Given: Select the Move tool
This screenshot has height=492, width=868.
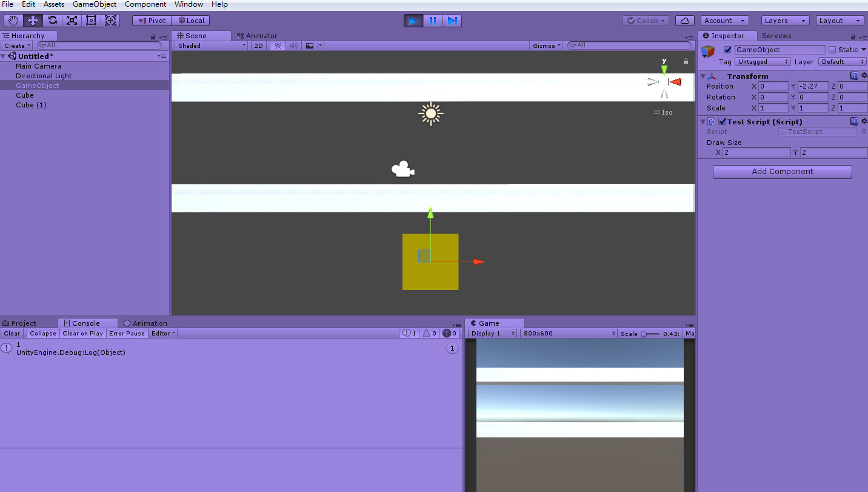Looking at the screenshot, I should (33, 20).
